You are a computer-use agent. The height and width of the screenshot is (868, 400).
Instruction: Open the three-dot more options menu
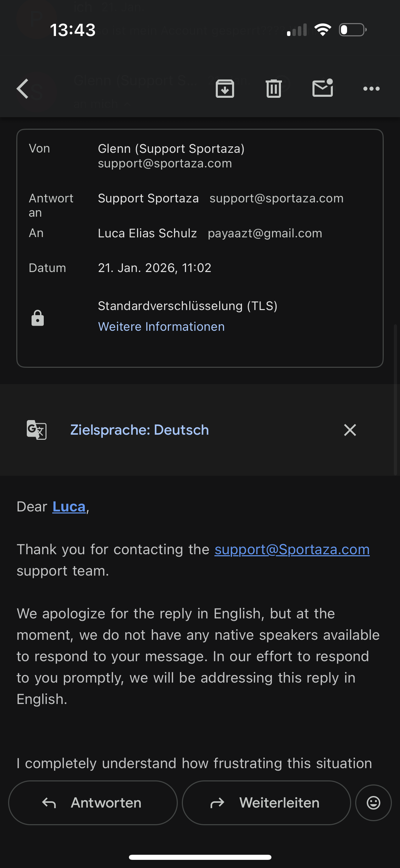click(x=371, y=89)
